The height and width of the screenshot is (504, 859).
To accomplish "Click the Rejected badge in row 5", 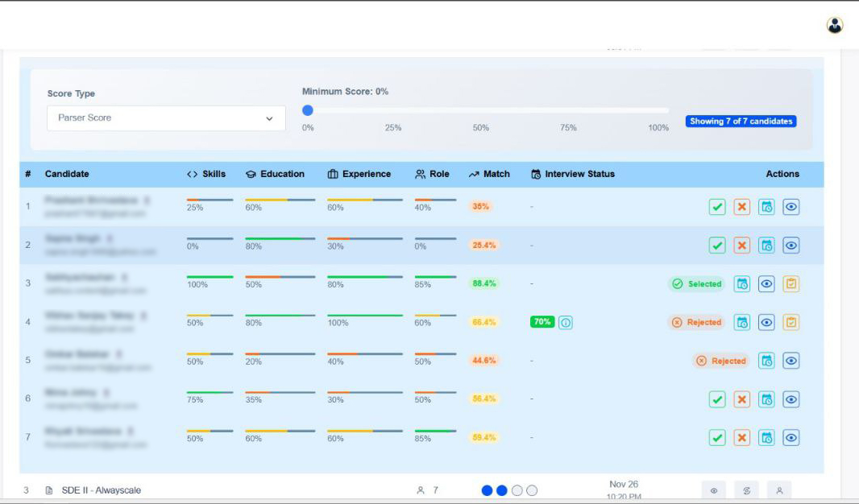I will (x=721, y=361).
